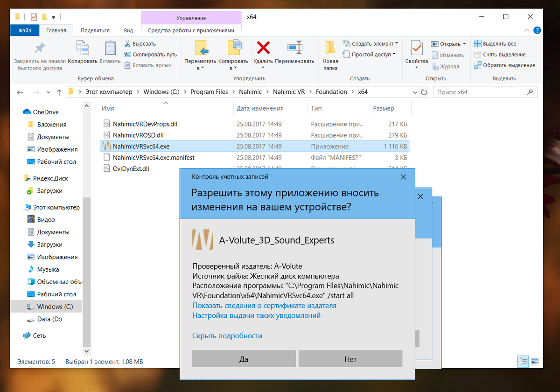Screen dimensions: 560x392
Task: Click the Paste (Вставить) ribbon icon
Action: [110, 48]
